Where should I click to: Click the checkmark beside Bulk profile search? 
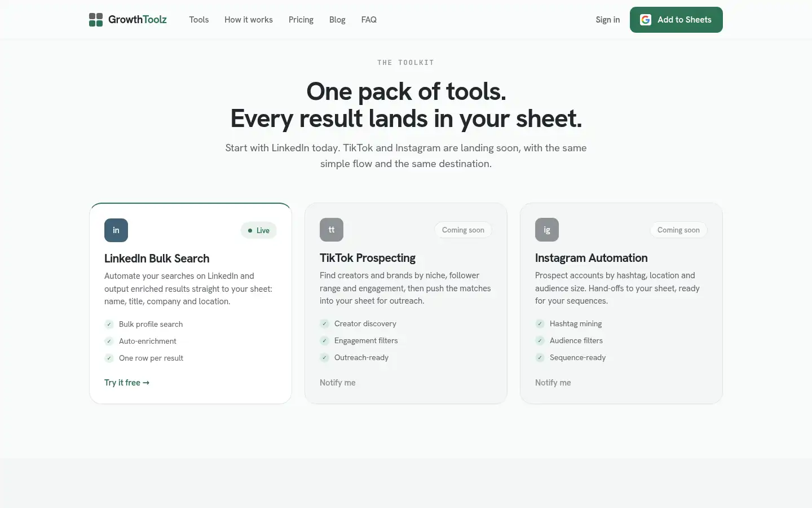(x=109, y=324)
